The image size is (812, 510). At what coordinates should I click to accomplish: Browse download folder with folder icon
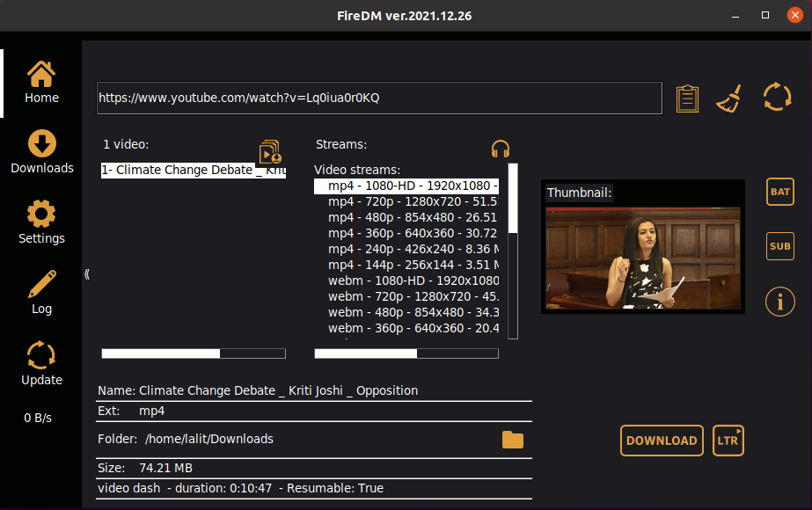coord(513,438)
